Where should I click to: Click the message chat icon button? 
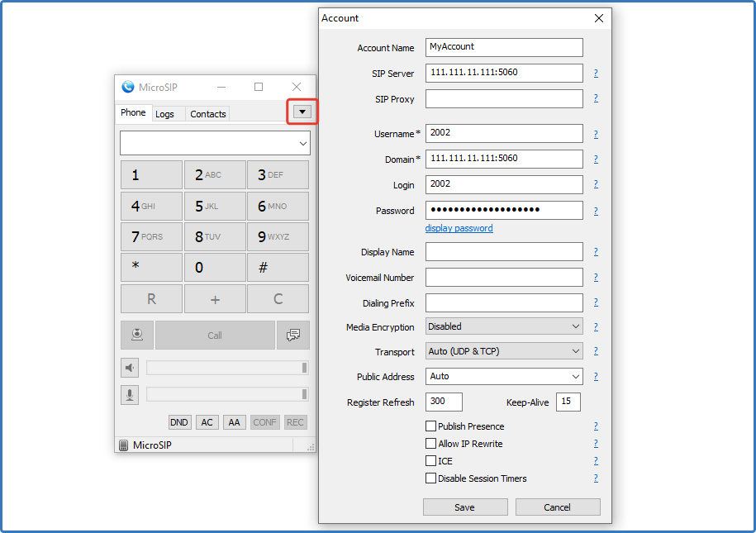pyautogui.click(x=292, y=336)
